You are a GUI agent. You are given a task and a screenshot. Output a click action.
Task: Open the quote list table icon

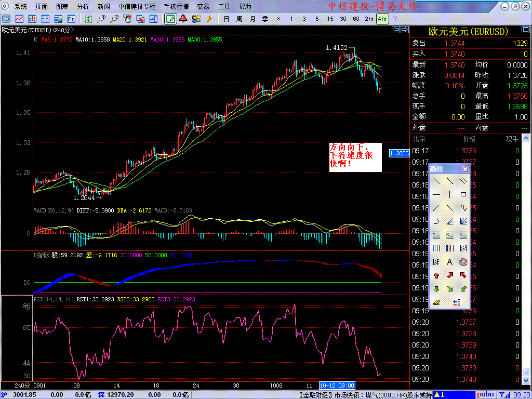(x=45, y=19)
